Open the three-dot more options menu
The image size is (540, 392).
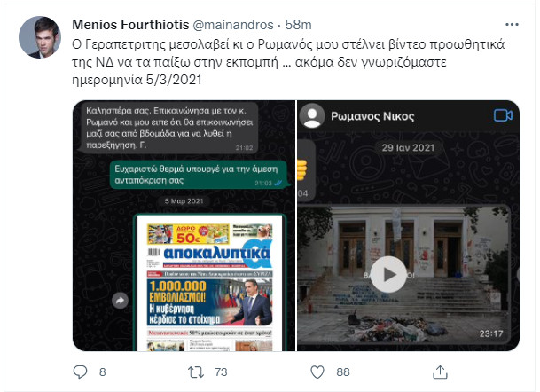point(512,25)
